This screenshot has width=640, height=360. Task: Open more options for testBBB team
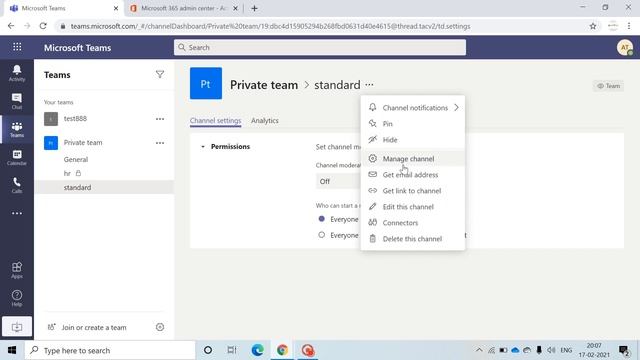(160, 119)
